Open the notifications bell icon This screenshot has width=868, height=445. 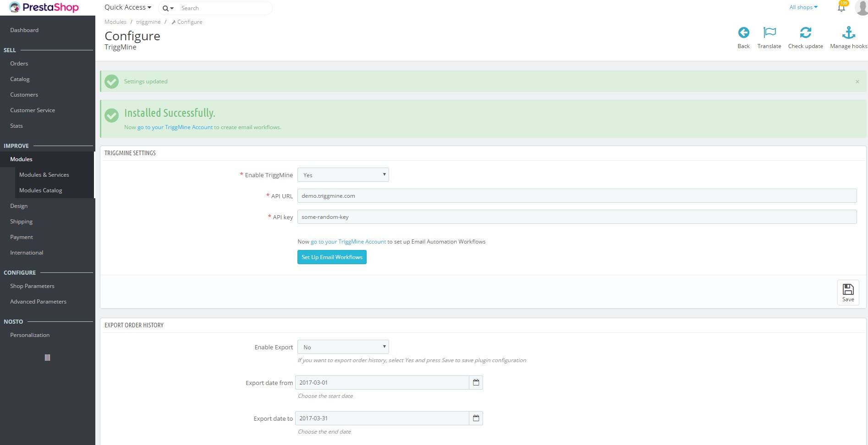841,7
